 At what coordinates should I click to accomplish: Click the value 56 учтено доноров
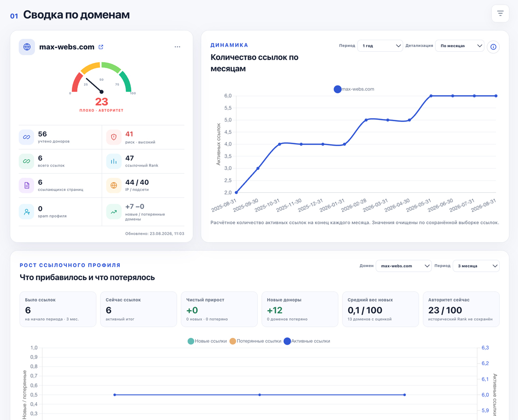[x=42, y=134]
